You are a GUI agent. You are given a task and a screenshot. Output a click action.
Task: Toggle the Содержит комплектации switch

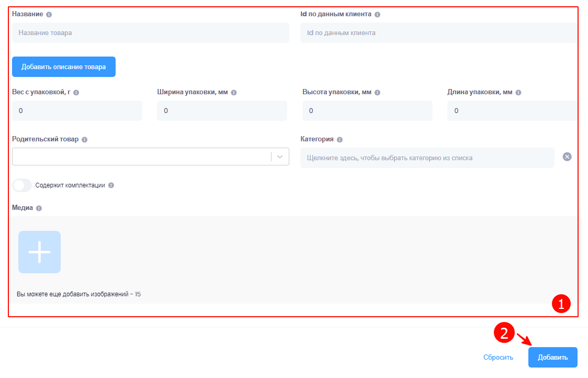coord(22,185)
